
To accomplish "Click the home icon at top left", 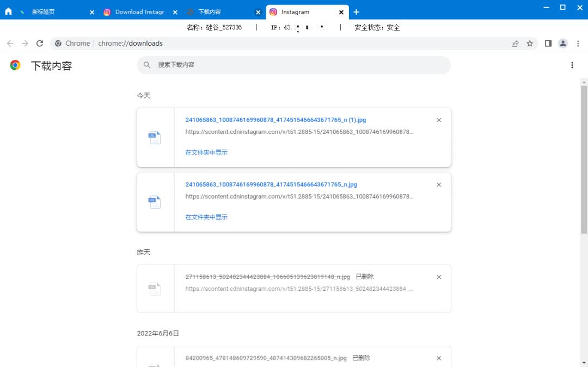I will [8, 11].
